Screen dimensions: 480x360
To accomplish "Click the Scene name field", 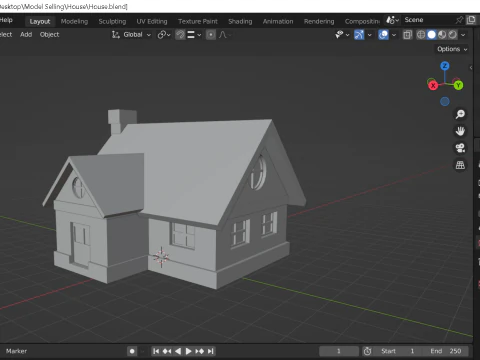I will 427,20.
